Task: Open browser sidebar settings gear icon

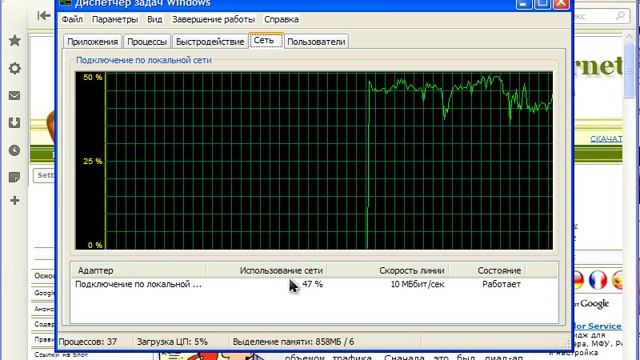Action: coord(15,68)
